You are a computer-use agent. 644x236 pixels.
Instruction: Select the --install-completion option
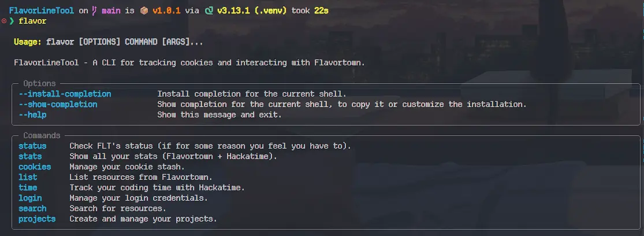pos(65,94)
